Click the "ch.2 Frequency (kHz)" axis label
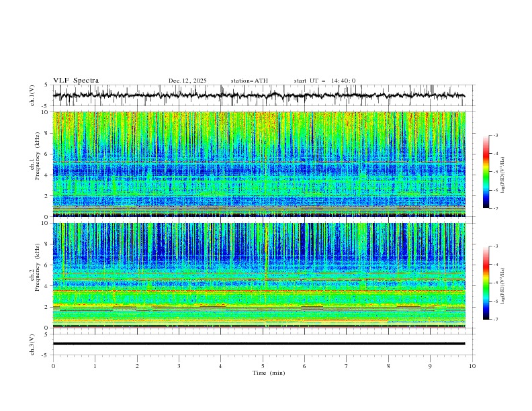 pyautogui.click(x=35, y=267)
